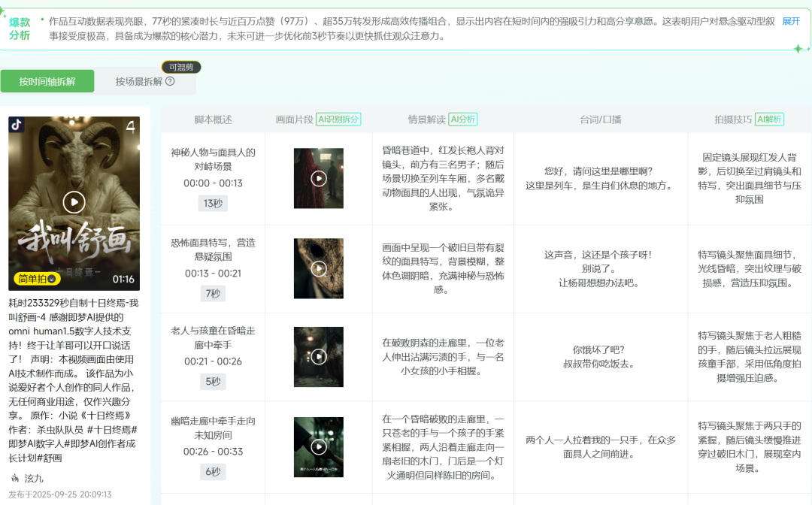812x505 pixels.
Task: Play the main 我叫舒画 video
Action: 74,201
